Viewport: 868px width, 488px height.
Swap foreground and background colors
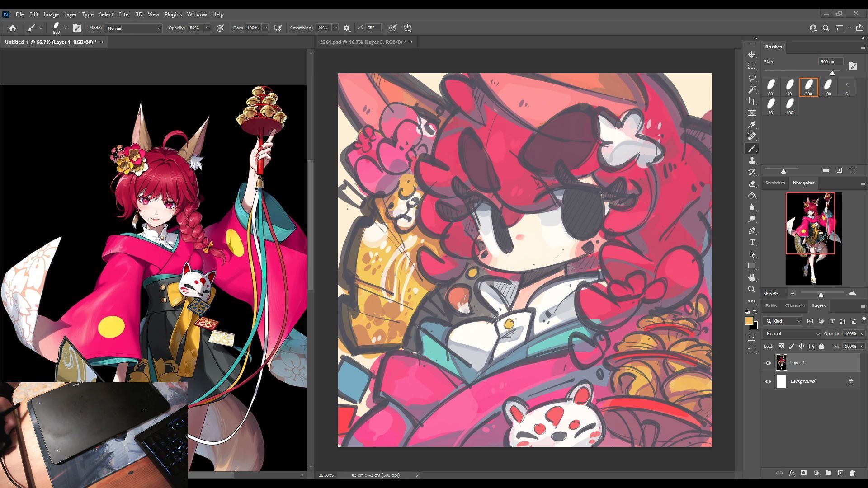click(x=755, y=312)
